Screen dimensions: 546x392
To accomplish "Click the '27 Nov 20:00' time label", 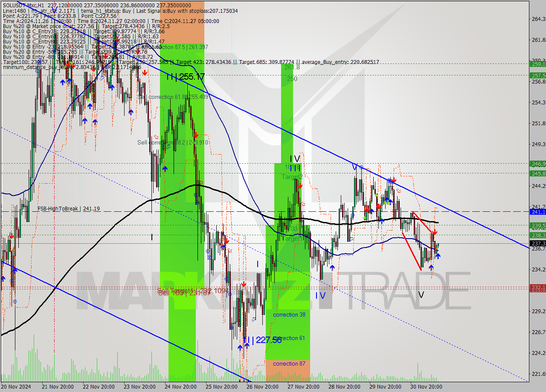I will (304, 387).
